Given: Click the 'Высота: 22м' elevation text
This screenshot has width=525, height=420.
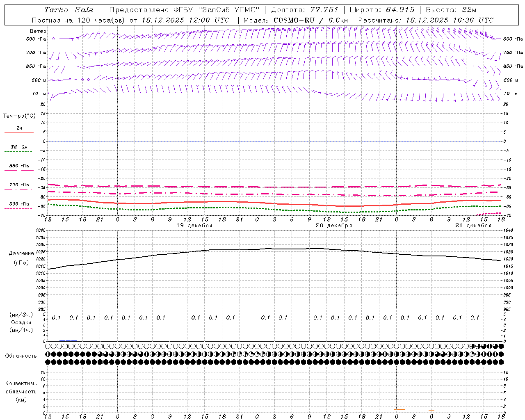Looking at the screenshot, I should [x=451, y=10].
